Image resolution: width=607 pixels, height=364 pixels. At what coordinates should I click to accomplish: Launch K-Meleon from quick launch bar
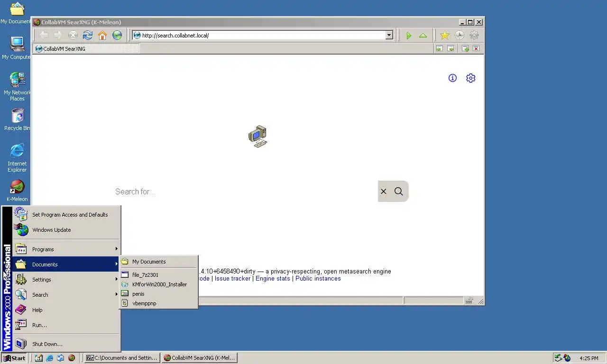tap(72, 358)
